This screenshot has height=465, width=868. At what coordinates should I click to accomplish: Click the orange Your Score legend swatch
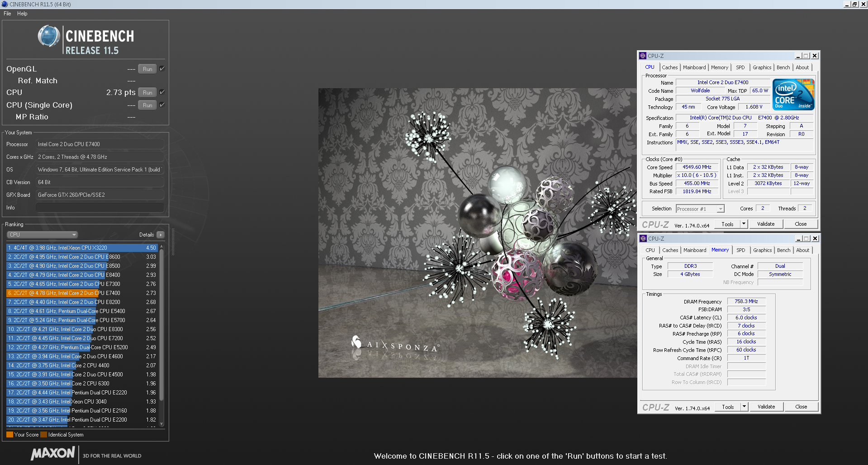(9, 435)
